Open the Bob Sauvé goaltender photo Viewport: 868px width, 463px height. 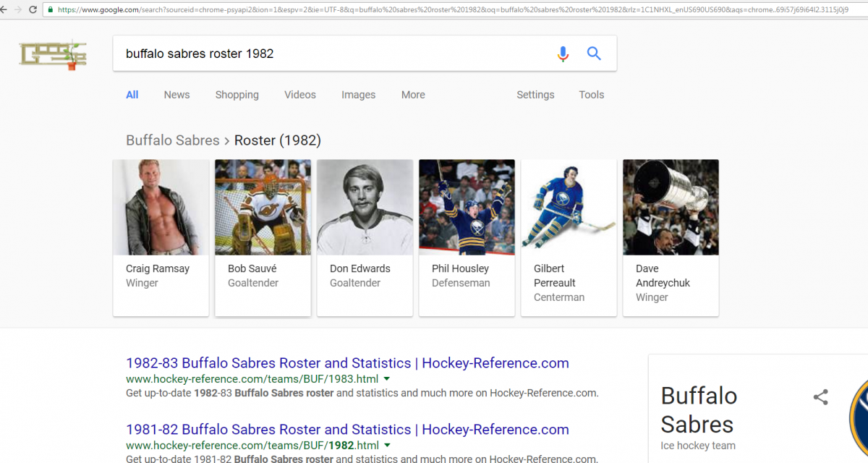pos(263,207)
